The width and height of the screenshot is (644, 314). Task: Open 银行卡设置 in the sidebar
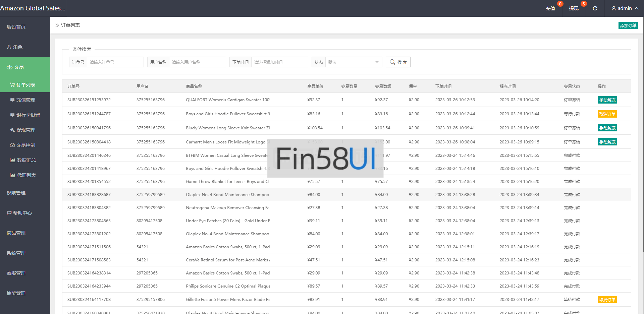pyautogui.click(x=28, y=115)
